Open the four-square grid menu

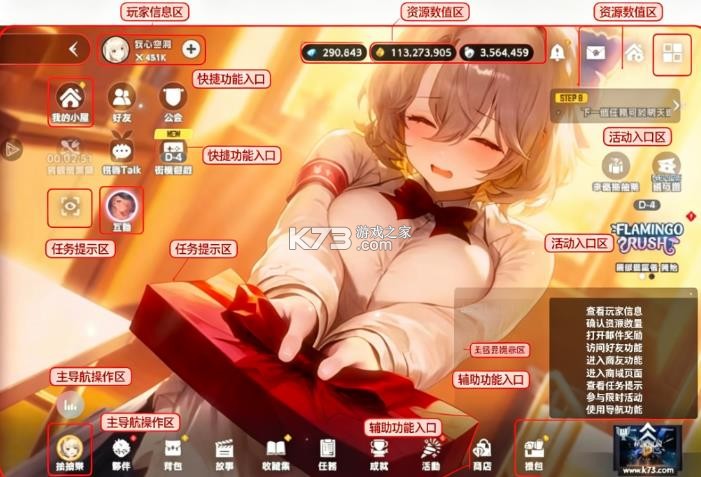coord(672,54)
